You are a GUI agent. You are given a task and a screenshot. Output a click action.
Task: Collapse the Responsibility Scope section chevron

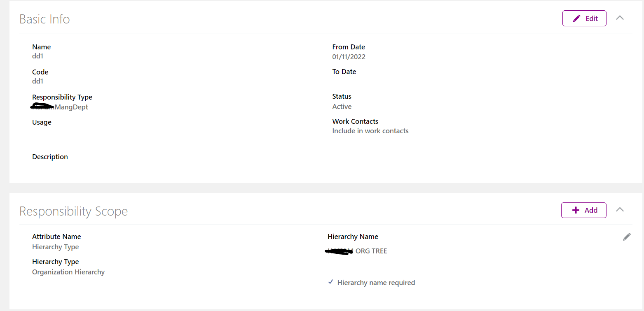(620, 209)
